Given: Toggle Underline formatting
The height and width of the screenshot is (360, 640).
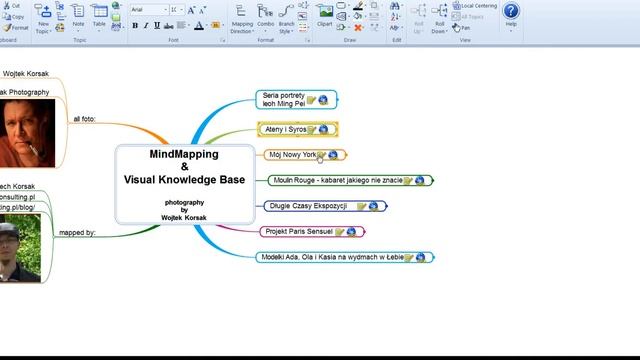Looking at the screenshot, I should tap(157, 25).
